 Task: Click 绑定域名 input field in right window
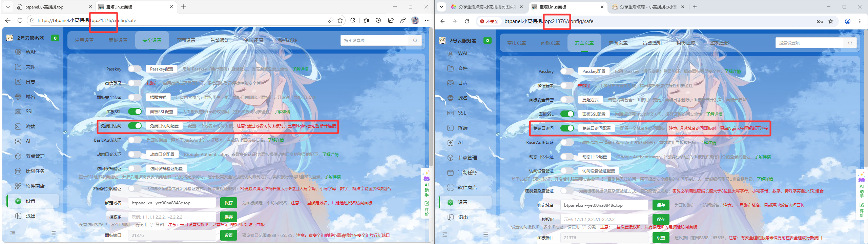point(604,205)
